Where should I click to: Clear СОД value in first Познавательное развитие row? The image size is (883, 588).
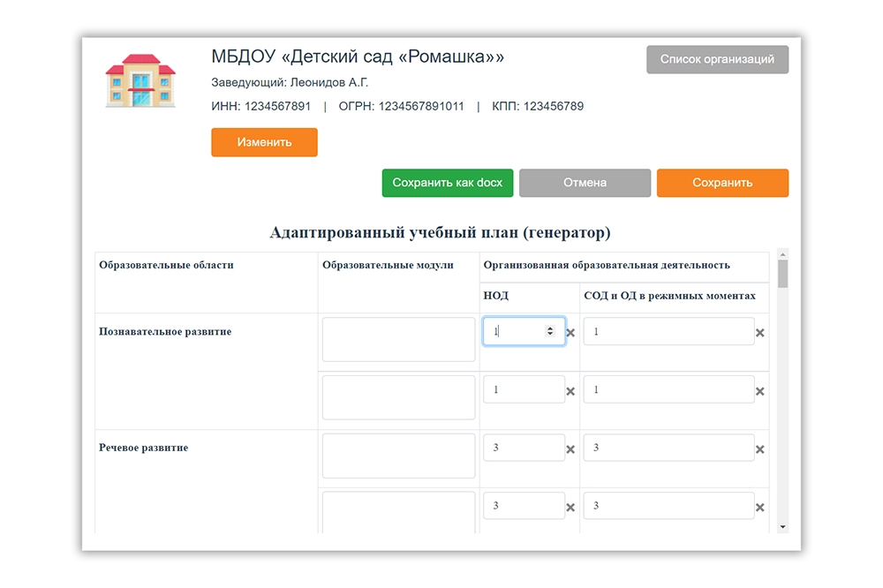pos(759,333)
